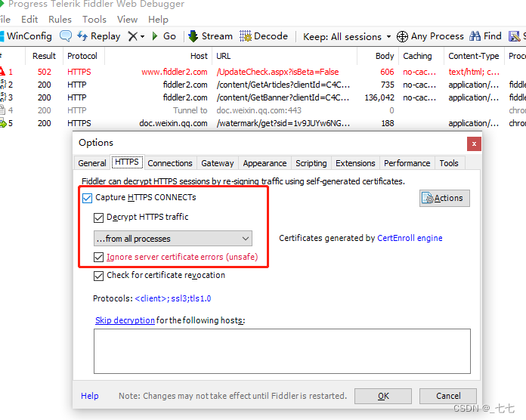Screen dimensions: 526x420
Task: Toggle Decrypt HTTPS traffic checkbox
Action: [x=98, y=218]
